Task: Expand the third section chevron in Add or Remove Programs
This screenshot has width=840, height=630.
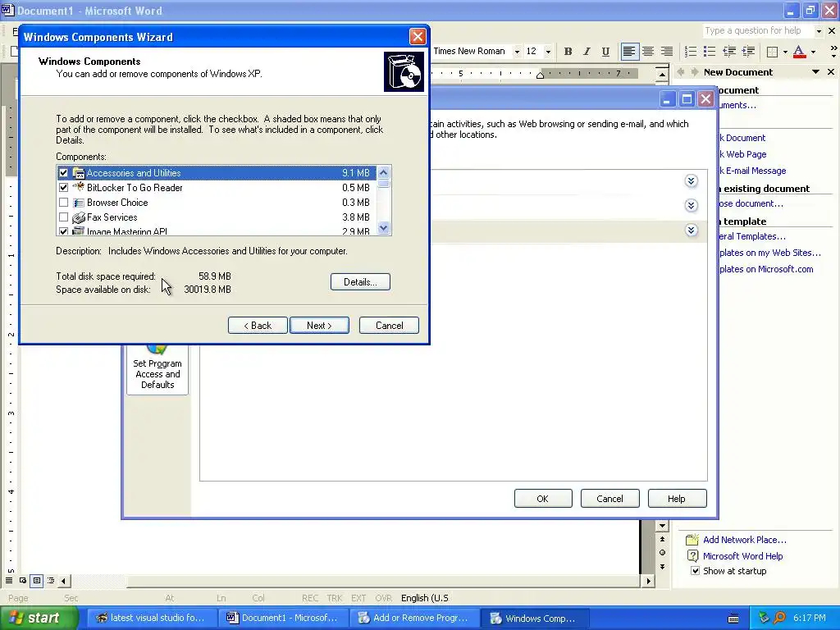Action: pos(691,231)
